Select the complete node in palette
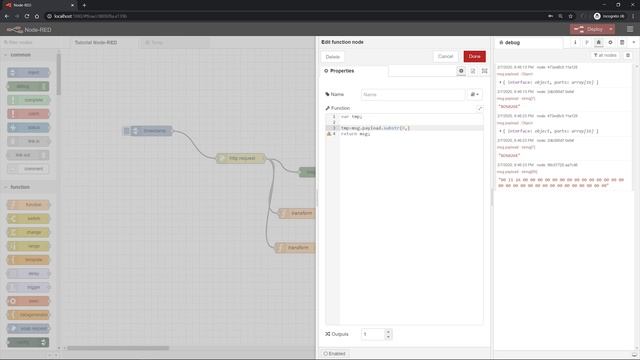This screenshot has width=640, height=360. pos(28,100)
